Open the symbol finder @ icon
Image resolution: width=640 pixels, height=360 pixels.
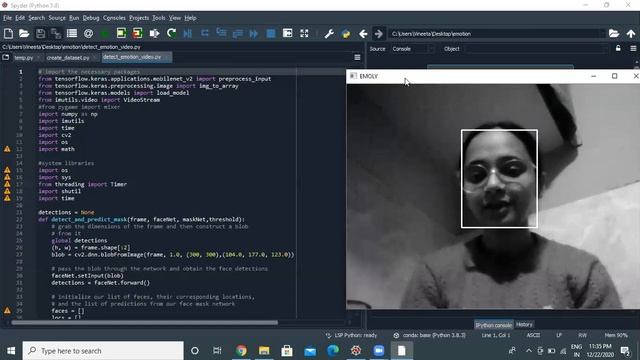coord(88,33)
